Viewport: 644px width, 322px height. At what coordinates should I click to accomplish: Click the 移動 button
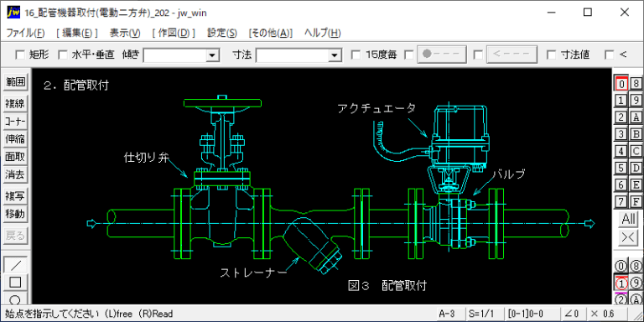[x=16, y=214]
